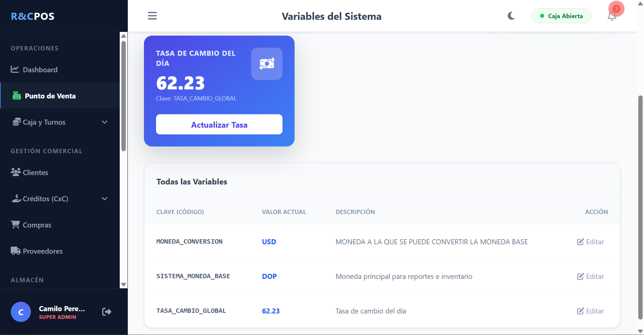This screenshot has width=644, height=335.
Task: Toggle dark mode moon icon
Action: pyautogui.click(x=511, y=16)
